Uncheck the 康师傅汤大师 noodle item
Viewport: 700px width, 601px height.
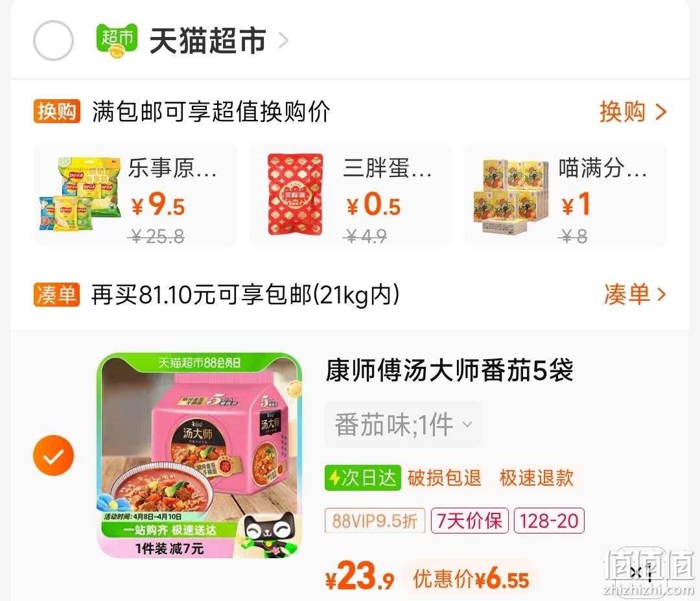(53, 455)
